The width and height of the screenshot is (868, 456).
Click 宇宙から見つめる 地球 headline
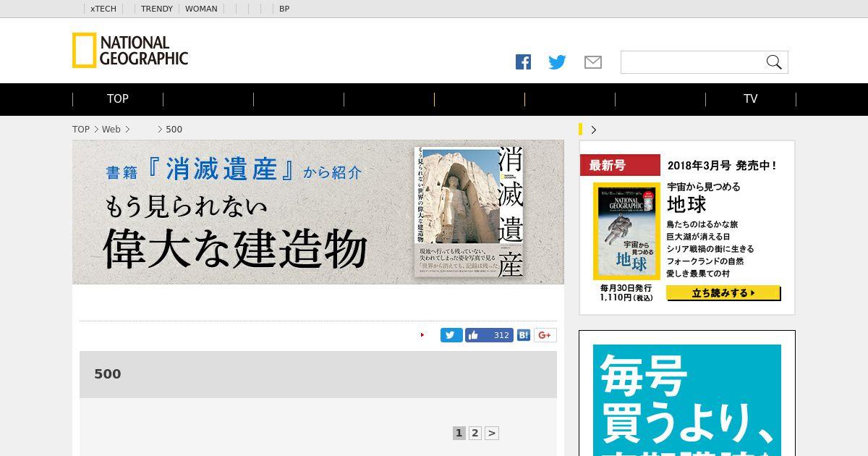703,196
